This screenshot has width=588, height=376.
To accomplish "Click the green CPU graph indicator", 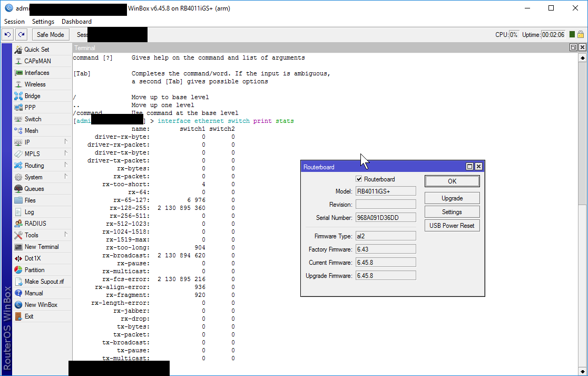I will click(x=572, y=34).
